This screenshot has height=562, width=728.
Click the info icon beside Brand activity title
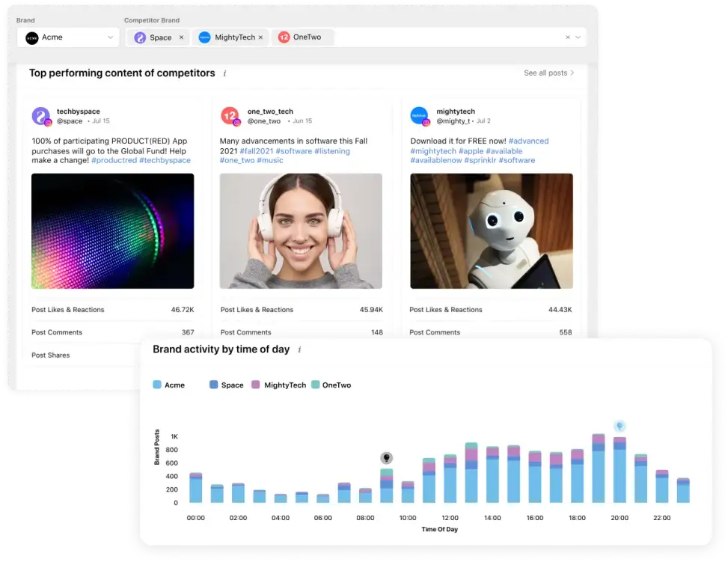(299, 349)
